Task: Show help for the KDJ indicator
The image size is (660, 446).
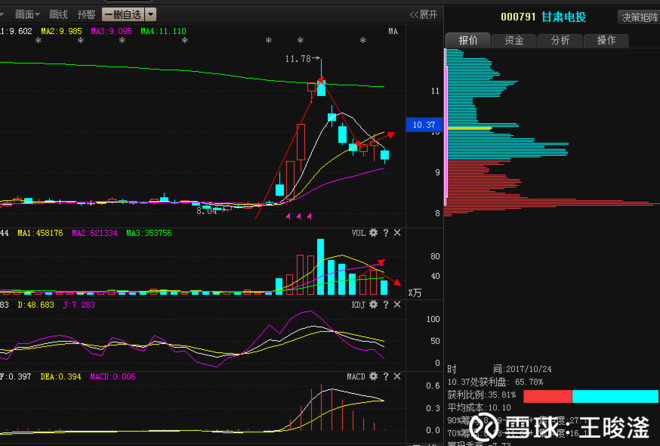Action: pos(386,305)
